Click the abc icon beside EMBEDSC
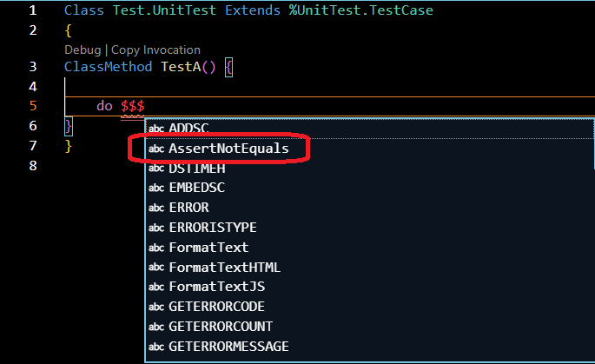This screenshot has height=364, width=595. [x=156, y=189]
